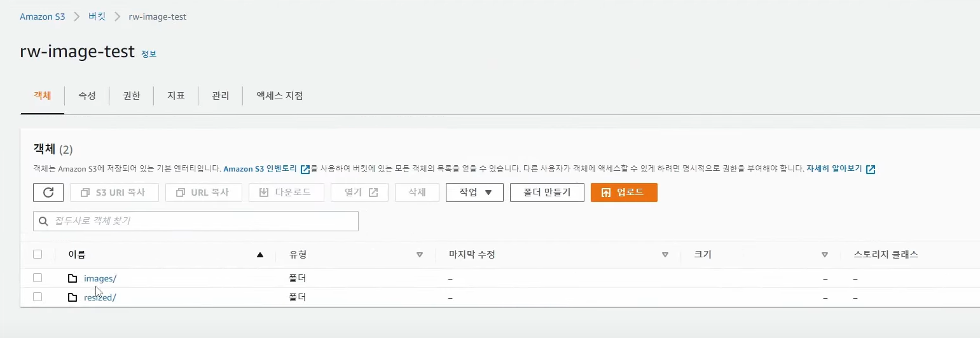This screenshot has height=338, width=980.
Task: Click the 열기 button
Action: [x=359, y=193]
